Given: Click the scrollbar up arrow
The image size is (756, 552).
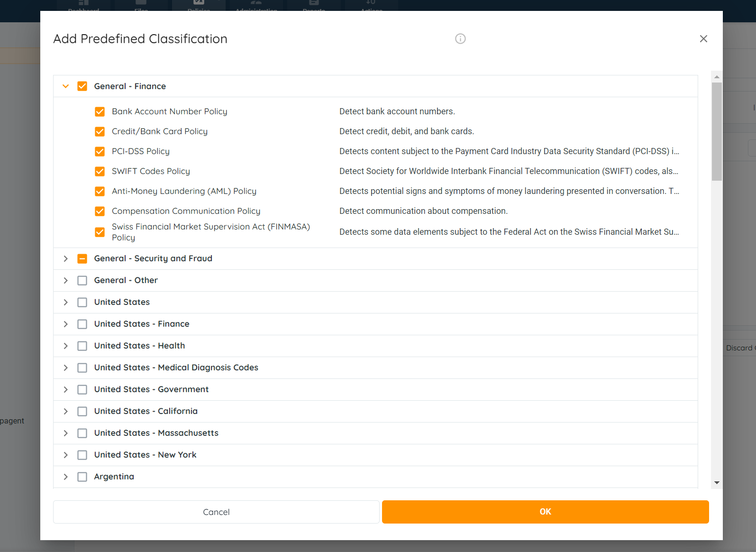Looking at the screenshot, I should click(x=717, y=77).
